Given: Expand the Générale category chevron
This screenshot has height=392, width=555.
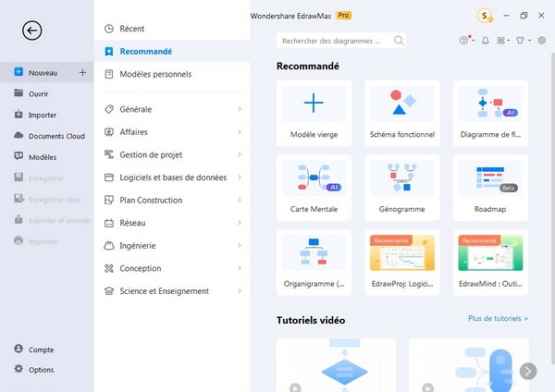Looking at the screenshot, I should tap(240, 109).
